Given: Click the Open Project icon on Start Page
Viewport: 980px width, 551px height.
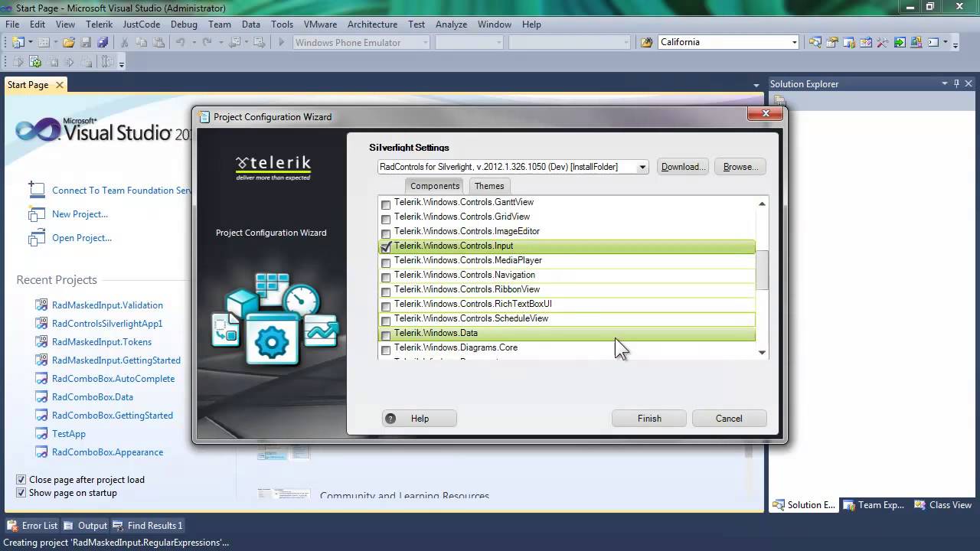Looking at the screenshot, I should point(36,238).
